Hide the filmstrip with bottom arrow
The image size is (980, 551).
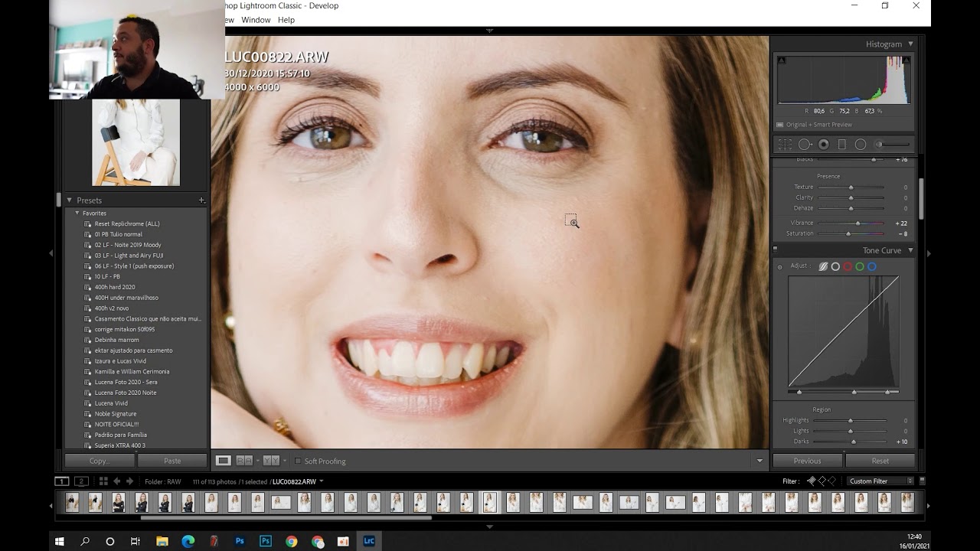tap(490, 527)
